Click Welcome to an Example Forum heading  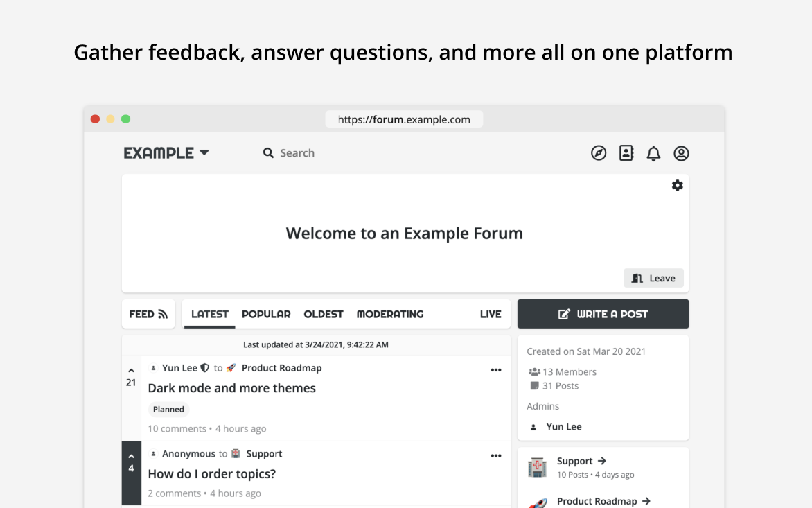click(405, 234)
